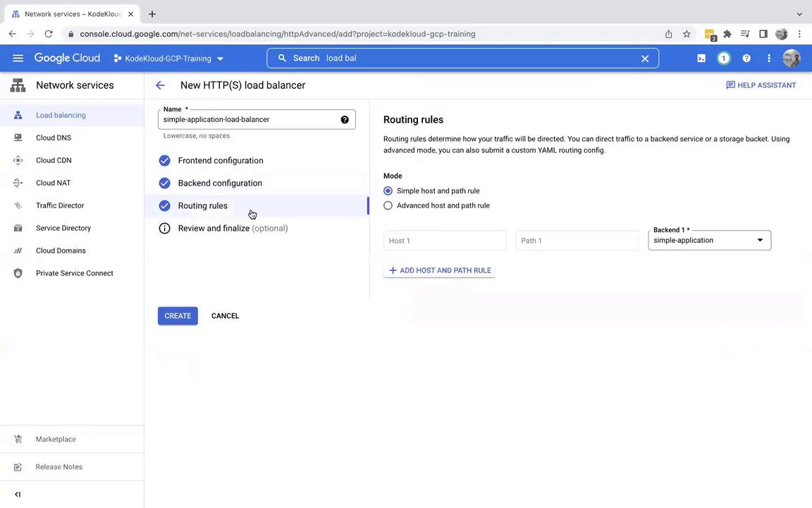Open the notifications badge
The image size is (812, 508).
click(x=724, y=59)
